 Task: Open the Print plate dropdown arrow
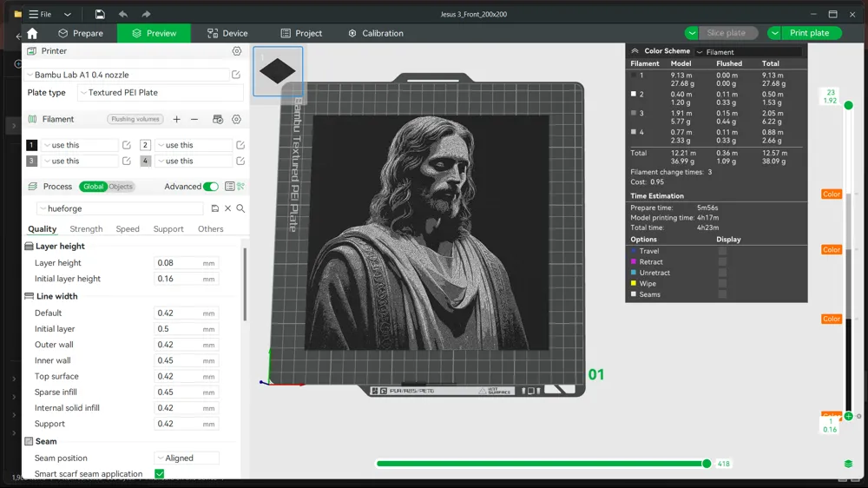[774, 33]
